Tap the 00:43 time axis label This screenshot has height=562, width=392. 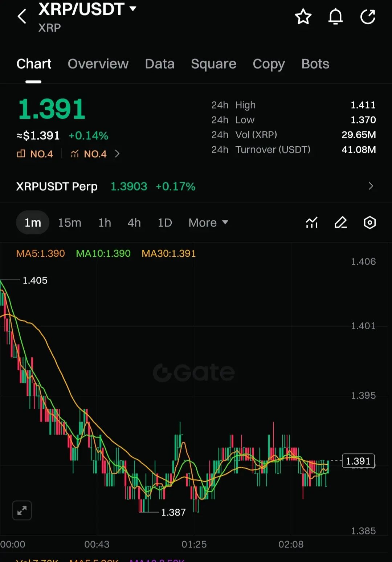coord(97,544)
